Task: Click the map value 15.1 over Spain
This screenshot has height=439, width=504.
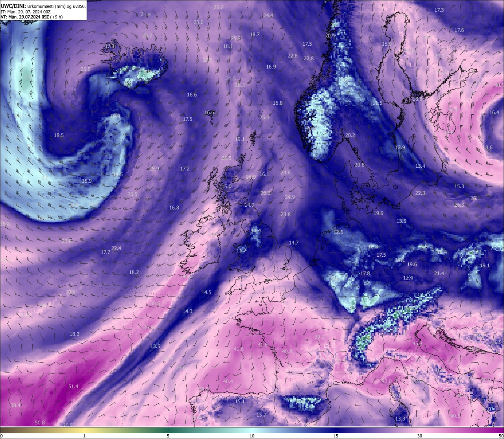Action: pyautogui.click(x=240, y=402)
